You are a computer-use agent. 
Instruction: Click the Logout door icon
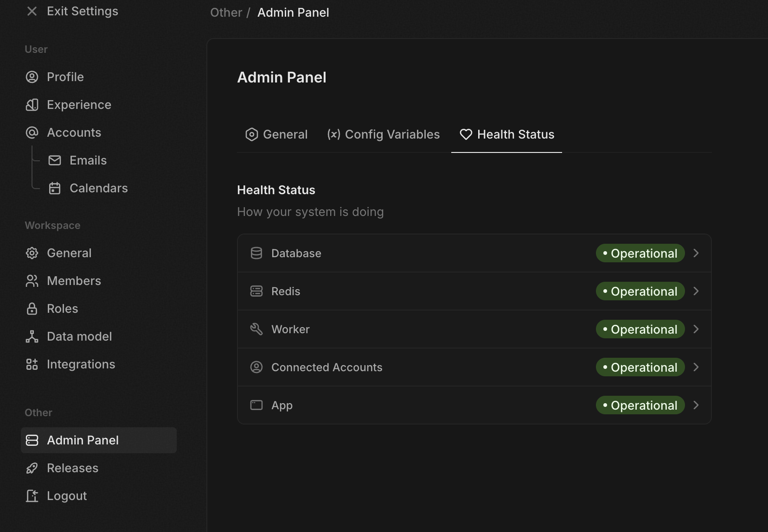click(x=32, y=496)
